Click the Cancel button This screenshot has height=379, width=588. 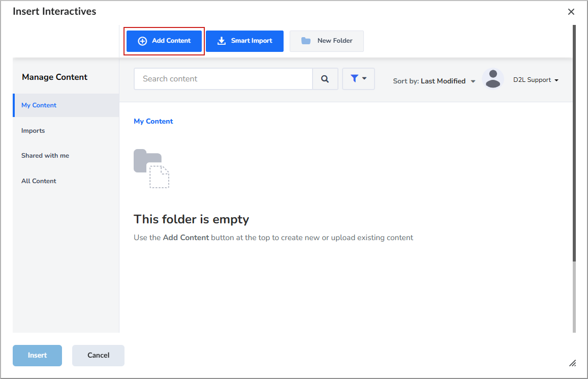pyautogui.click(x=98, y=355)
